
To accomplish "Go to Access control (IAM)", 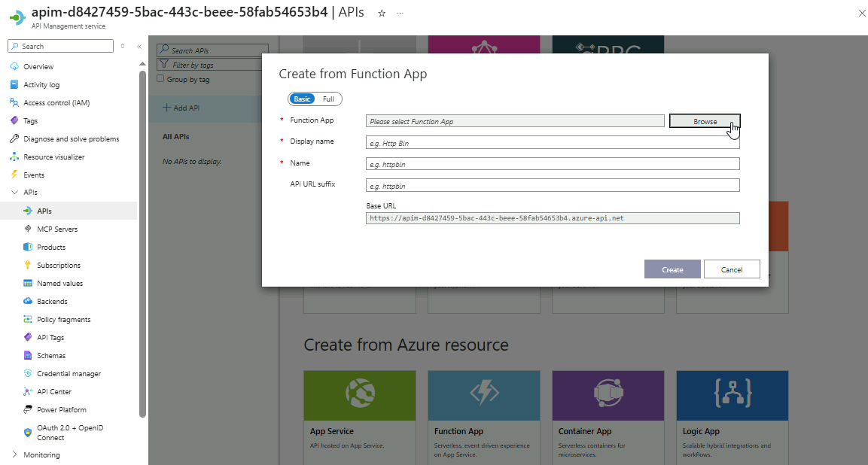I will (56, 103).
